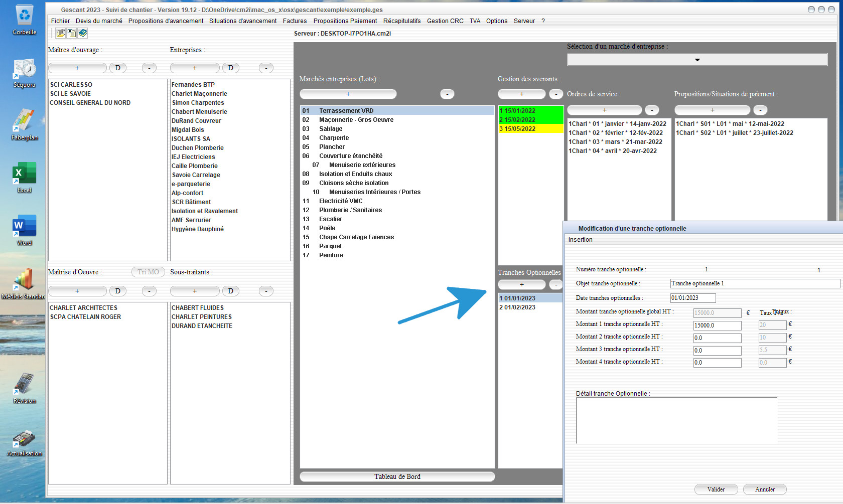843x504 pixels.
Task: Select the green avenant 1 15/01/2022
Action: click(531, 111)
